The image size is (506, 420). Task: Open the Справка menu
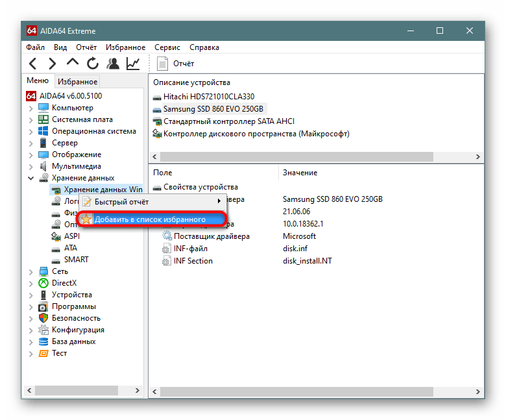click(x=204, y=47)
